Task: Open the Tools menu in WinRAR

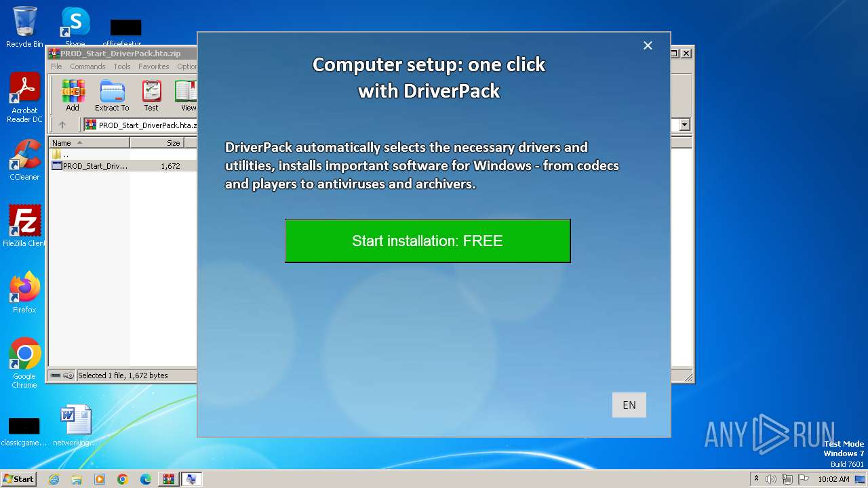Action: click(x=122, y=66)
